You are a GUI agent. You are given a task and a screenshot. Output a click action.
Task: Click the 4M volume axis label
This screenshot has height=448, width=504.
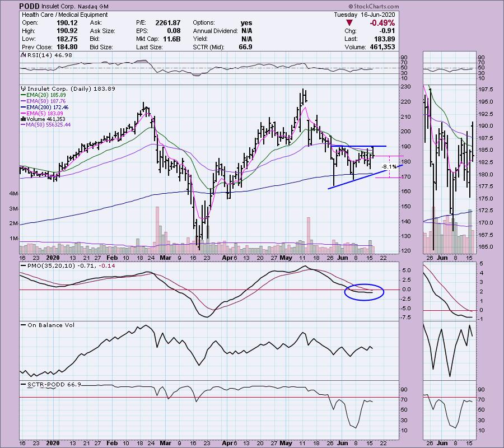tap(13, 194)
